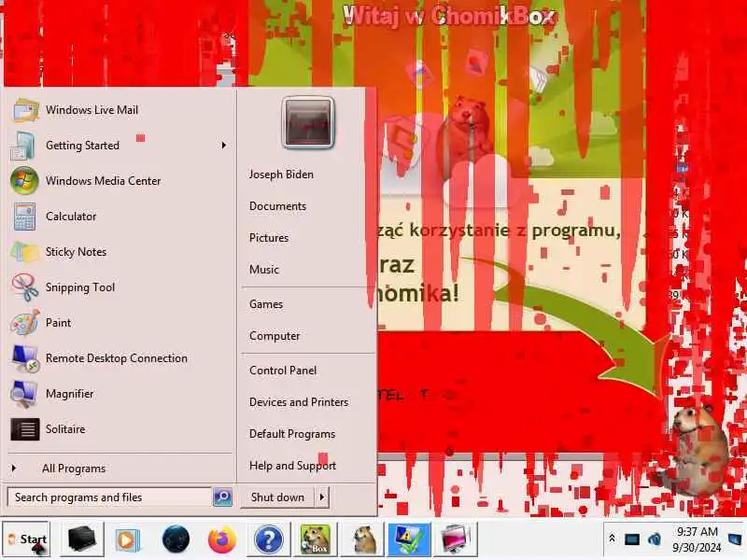Open Remote Desktop Connection icon
Viewport: 747px width, 560px height.
pos(25,358)
